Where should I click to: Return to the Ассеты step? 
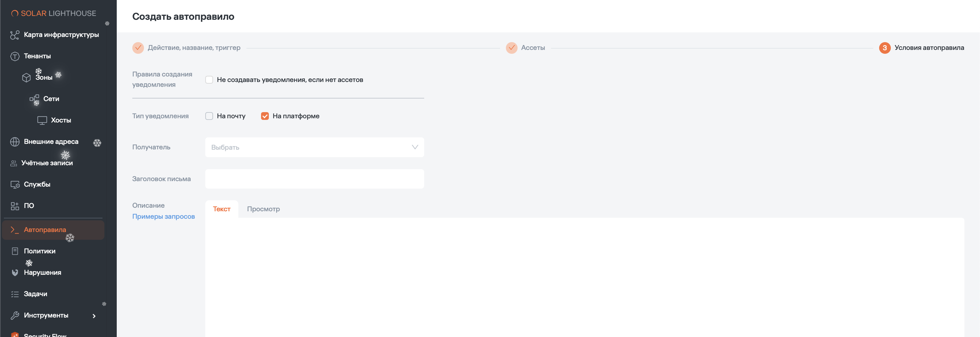532,48
